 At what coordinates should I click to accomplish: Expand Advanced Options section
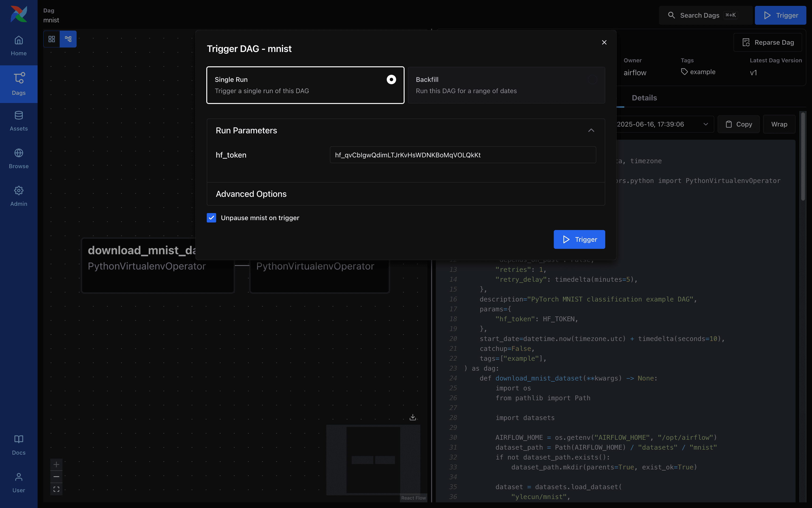point(406,194)
